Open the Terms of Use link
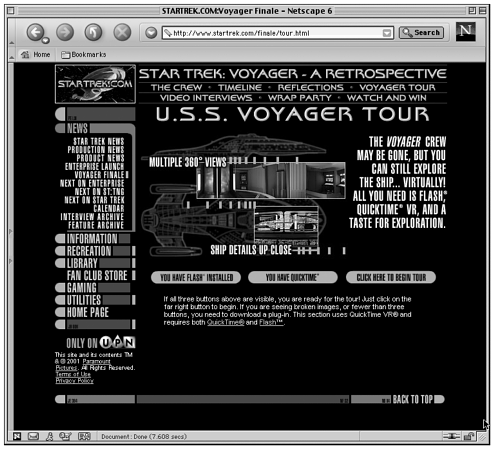Screen dimensions: 495x449 point(73,374)
